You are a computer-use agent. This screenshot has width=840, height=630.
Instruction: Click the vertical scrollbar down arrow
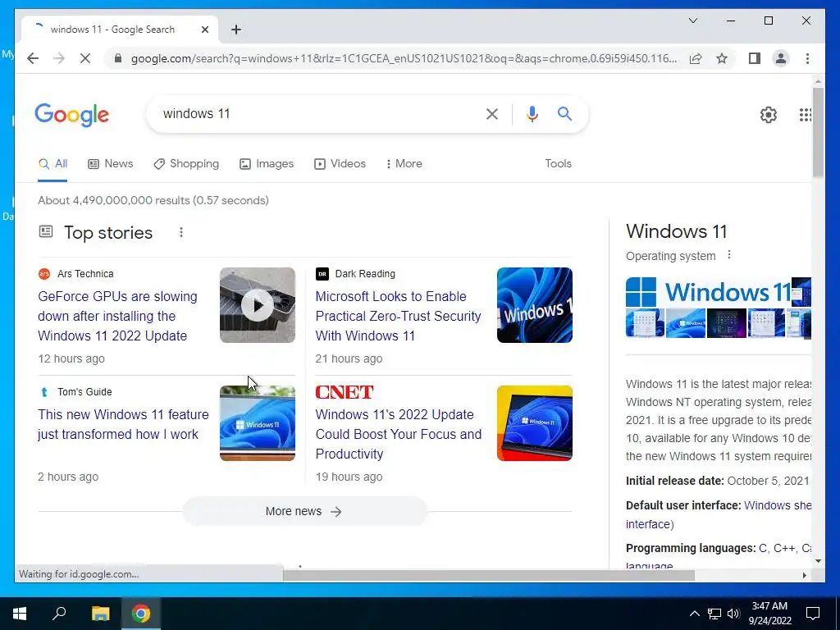coord(818,561)
